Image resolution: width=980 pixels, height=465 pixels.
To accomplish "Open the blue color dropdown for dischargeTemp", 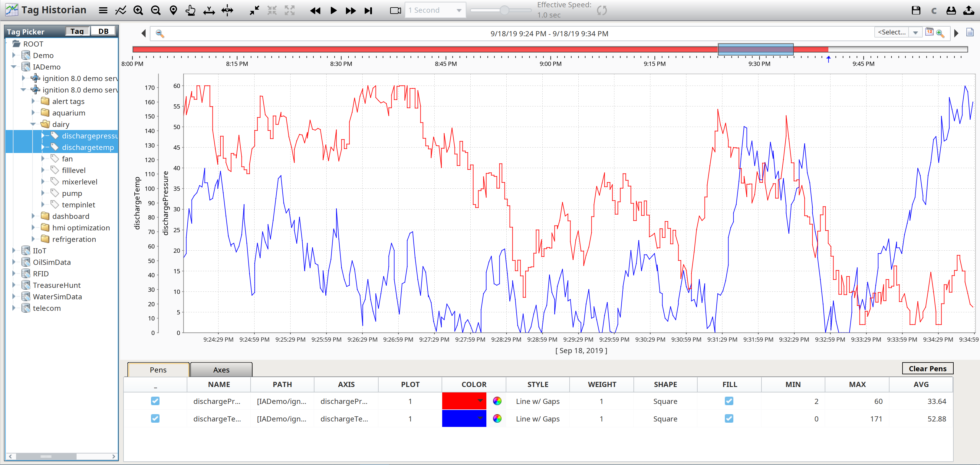I will 464,418.
